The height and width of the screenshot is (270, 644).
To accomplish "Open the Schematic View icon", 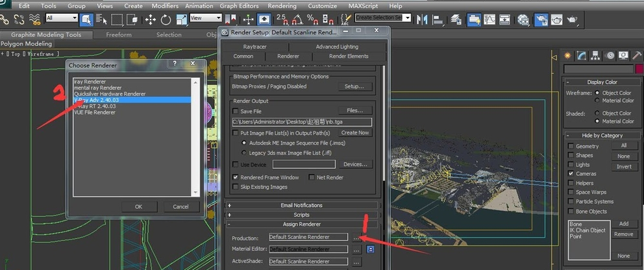I will click(505, 19).
